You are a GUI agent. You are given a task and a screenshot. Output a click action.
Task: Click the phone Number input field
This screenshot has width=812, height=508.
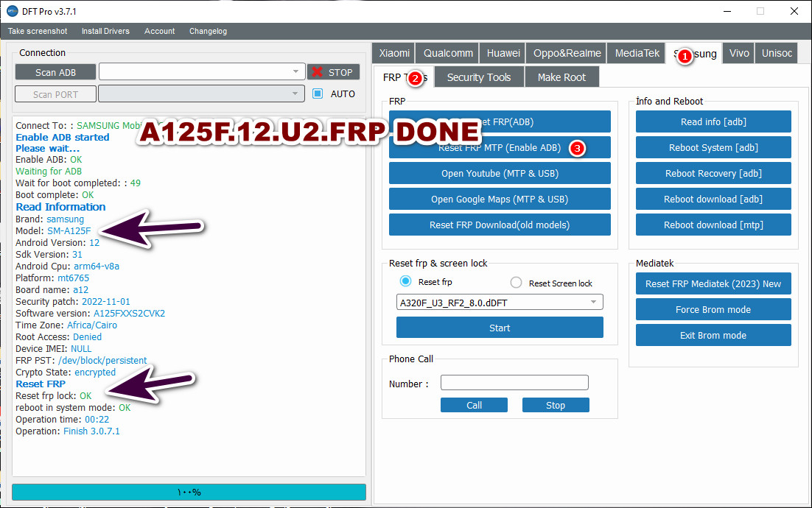[514, 382]
